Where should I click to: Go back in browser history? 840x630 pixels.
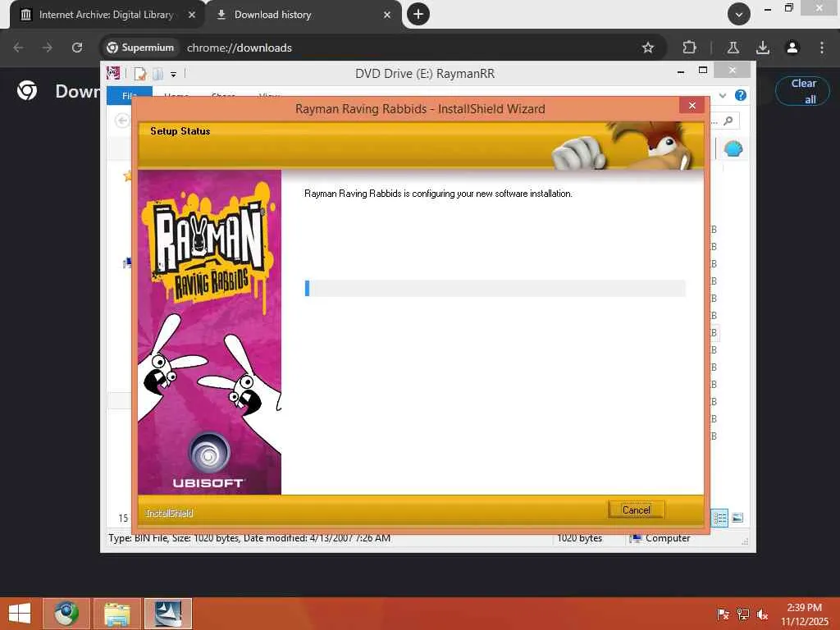(19, 48)
